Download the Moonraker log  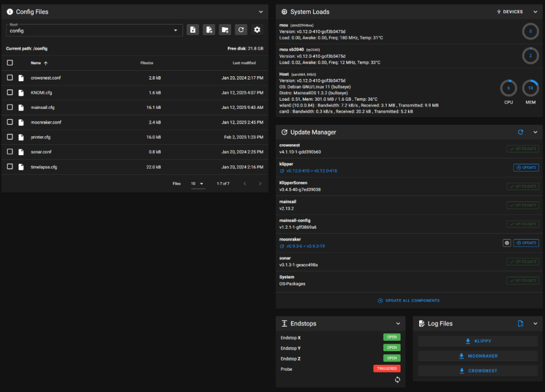pos(478,356)
